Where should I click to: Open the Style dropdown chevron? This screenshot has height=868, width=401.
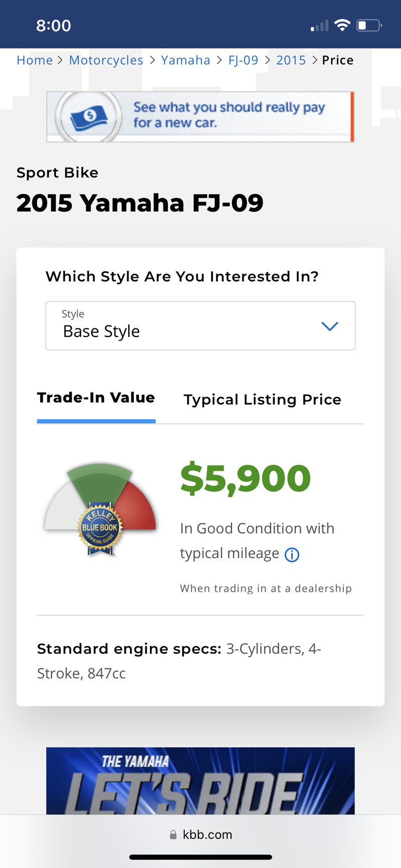coord(329,326)
